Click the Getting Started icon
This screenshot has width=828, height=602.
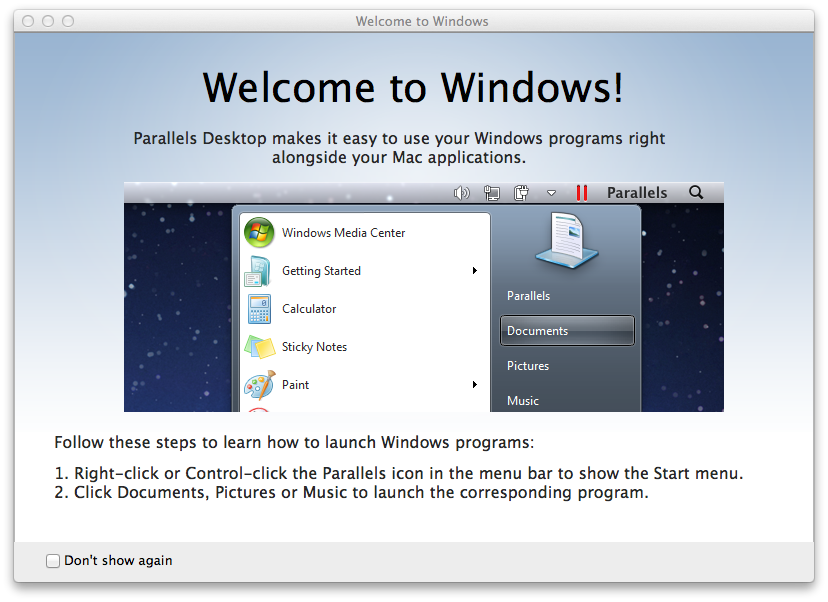[x=258, y=271]
